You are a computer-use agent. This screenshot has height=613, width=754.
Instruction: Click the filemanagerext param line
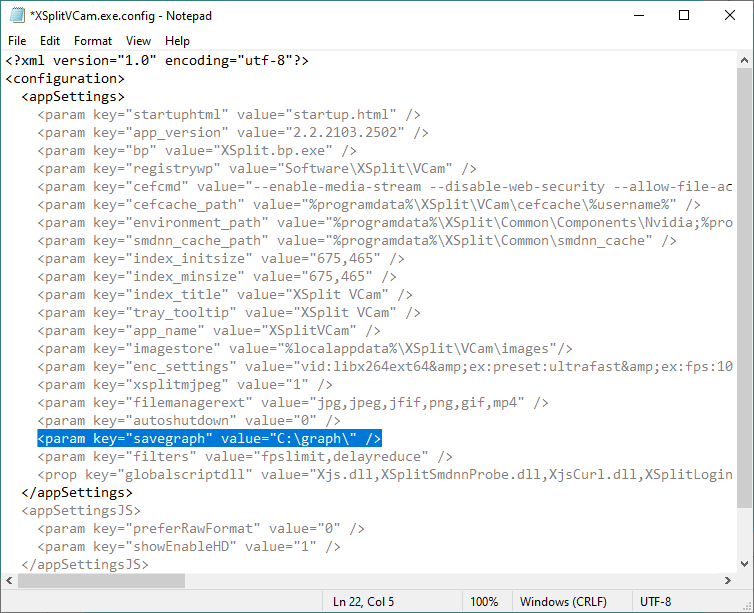click(x=293, y=403)
